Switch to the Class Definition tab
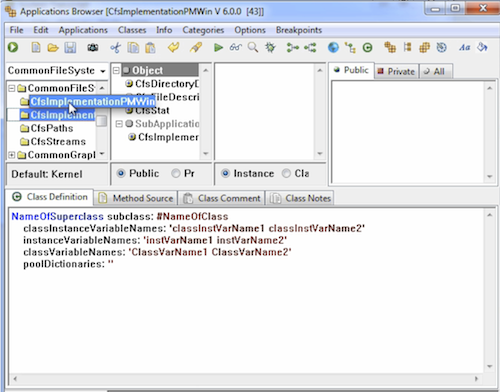 (x=50, y=197)
